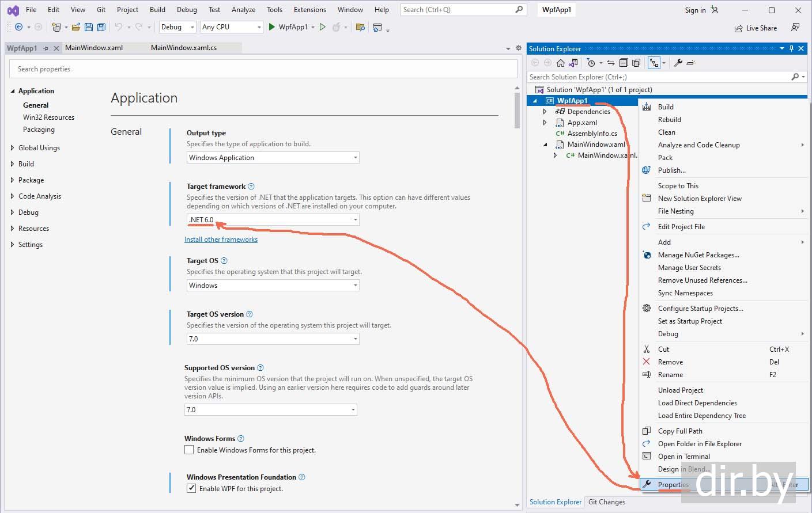Uncheck Enable WPF for this project
This screenshot has height=513, width=812.
(x=191, y=488)
